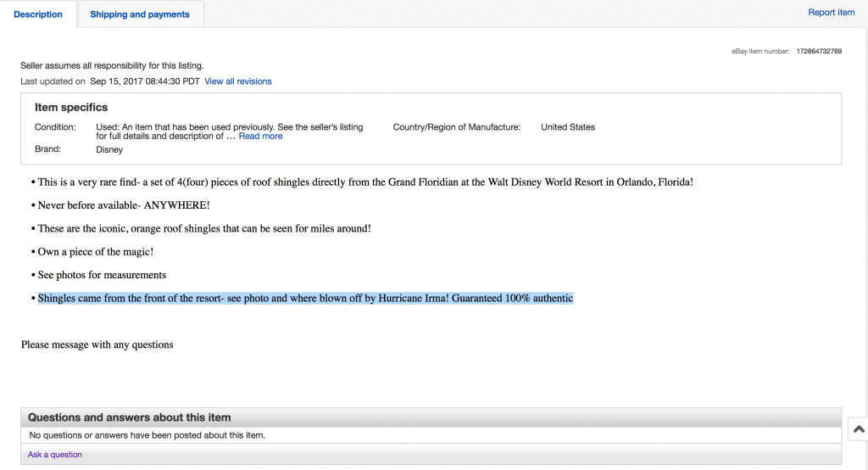Click the 'Own a piece of the magic!' line
The image size is (868, 470).
point(95,252)
